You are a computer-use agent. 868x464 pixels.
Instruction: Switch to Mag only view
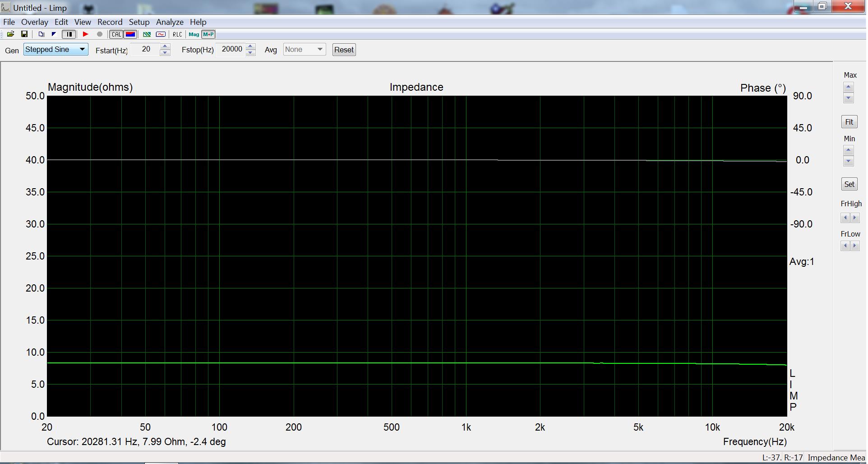click(x=194, y=34)
